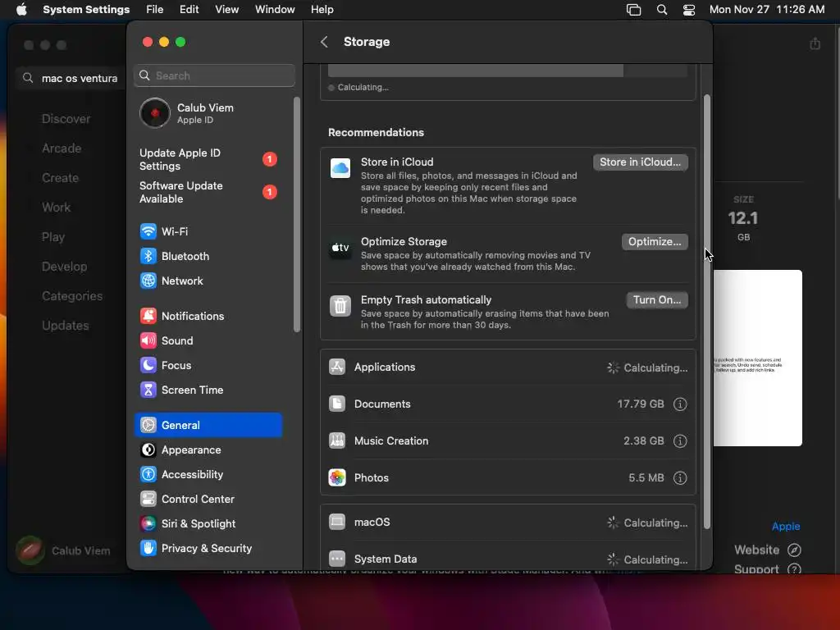Open Appearance settings
Screen dimensions: 840x630
coord(208,450)
